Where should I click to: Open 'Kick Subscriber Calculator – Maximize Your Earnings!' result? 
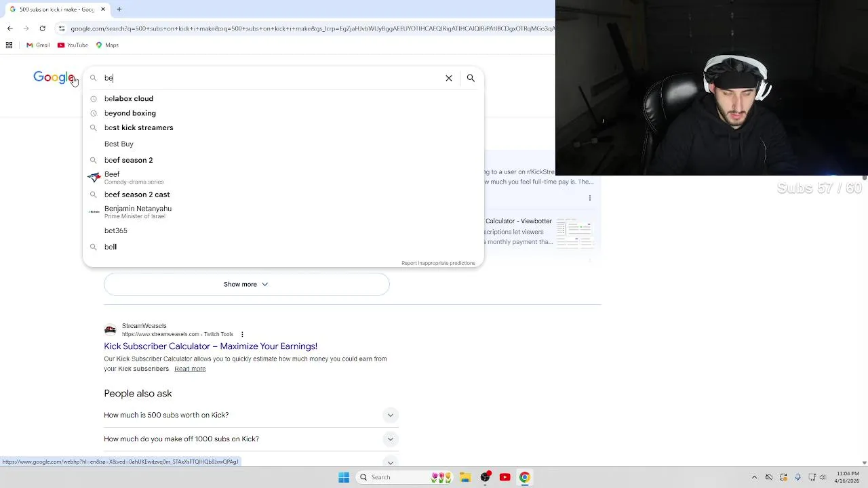coord(211,346)
